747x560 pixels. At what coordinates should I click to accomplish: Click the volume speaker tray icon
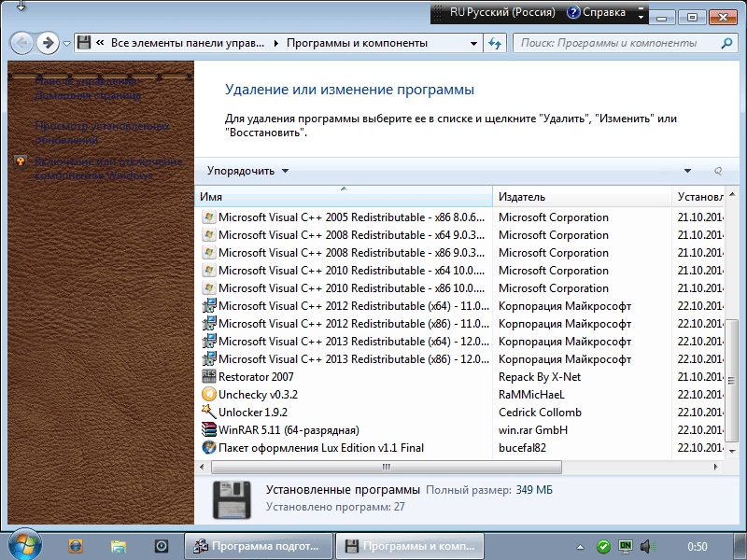[647, 546]
